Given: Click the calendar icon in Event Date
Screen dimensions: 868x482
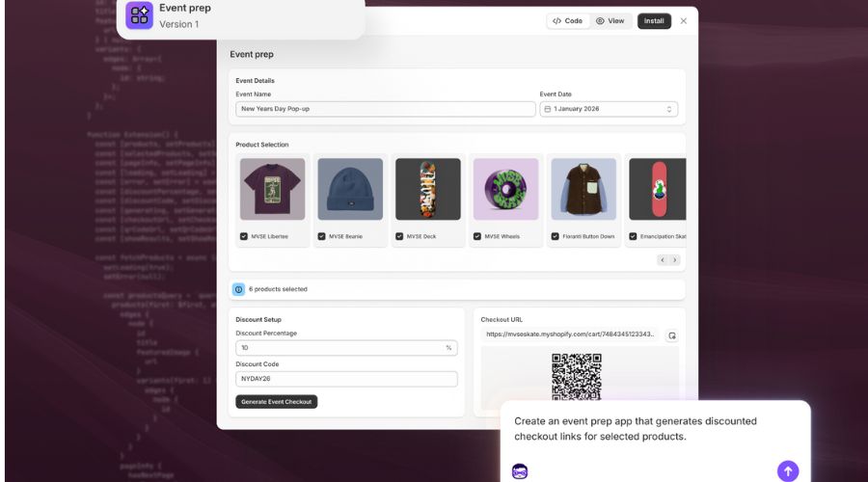Looking at the screenshot, I should point(548,109).
